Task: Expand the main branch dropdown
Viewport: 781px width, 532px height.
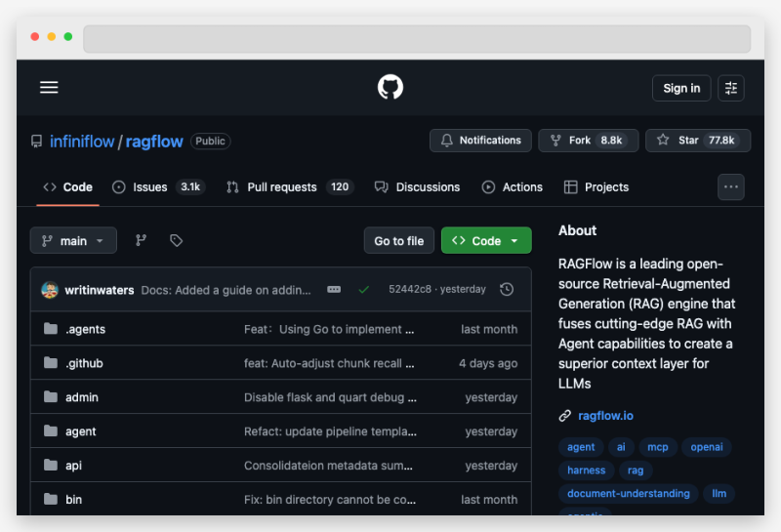Action: point(73,240)
